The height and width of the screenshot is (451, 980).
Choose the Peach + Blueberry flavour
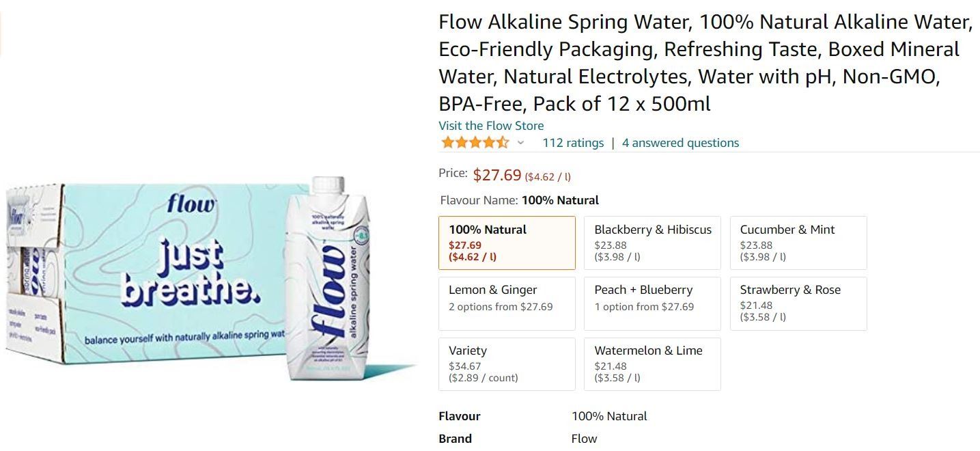point(652,303)
